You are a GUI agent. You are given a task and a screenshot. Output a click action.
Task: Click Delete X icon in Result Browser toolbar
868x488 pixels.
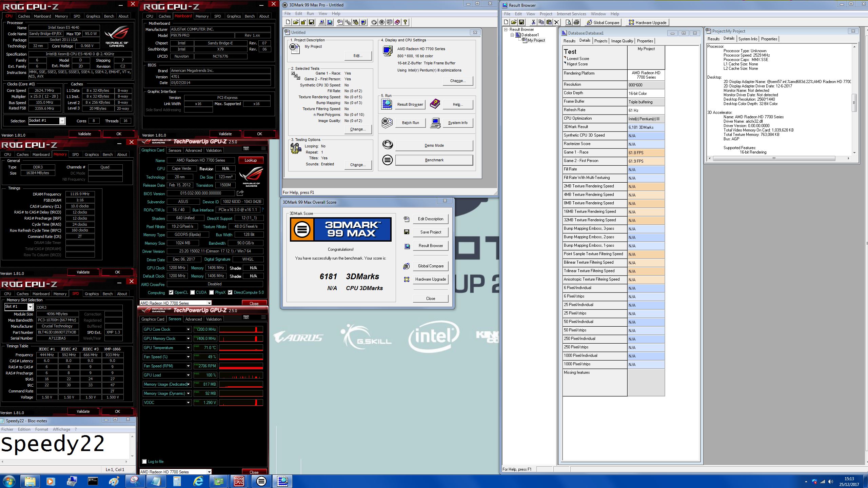[556, 22]
